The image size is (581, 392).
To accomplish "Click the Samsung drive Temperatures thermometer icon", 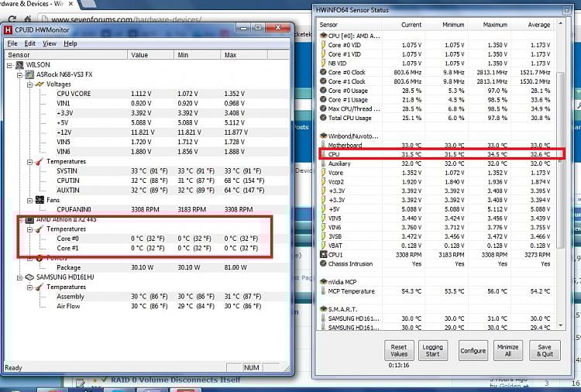I will [x=40, y=287].
